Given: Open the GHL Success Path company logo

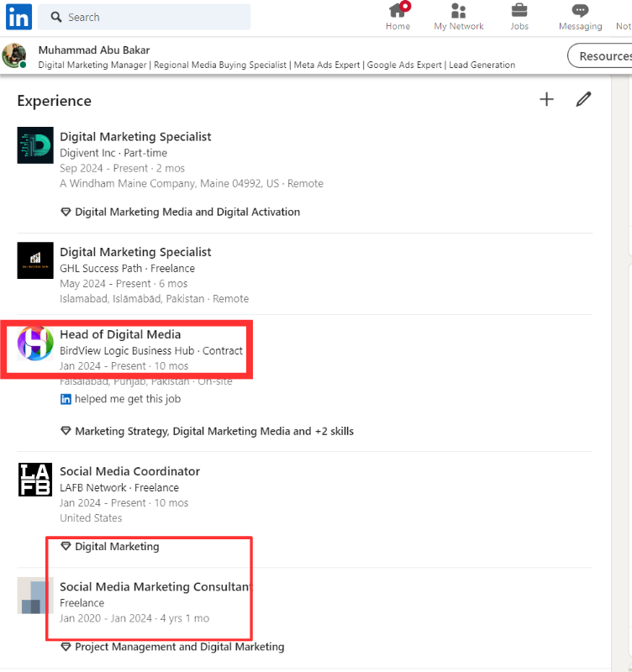Looking at the screenshot, I should click(35, 260).
